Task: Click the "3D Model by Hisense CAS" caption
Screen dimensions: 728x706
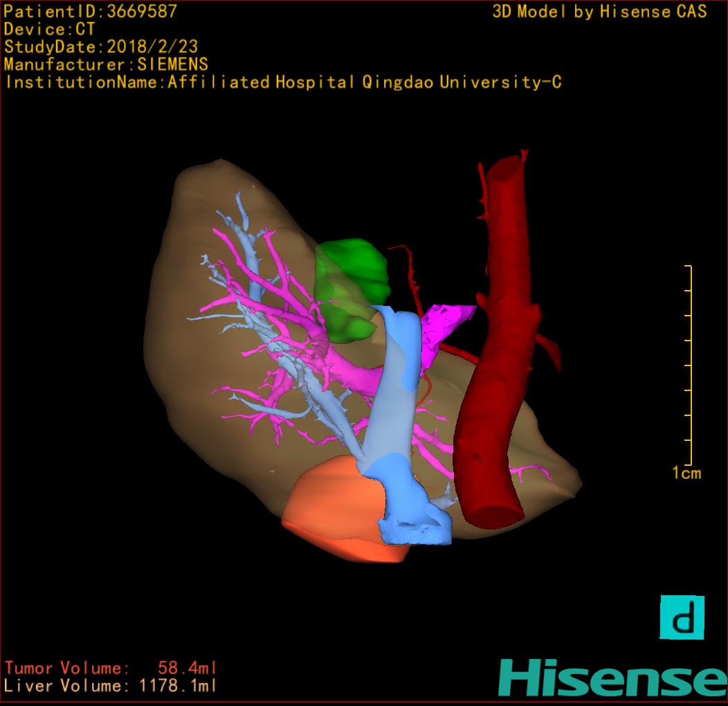Action: point(599,12)
